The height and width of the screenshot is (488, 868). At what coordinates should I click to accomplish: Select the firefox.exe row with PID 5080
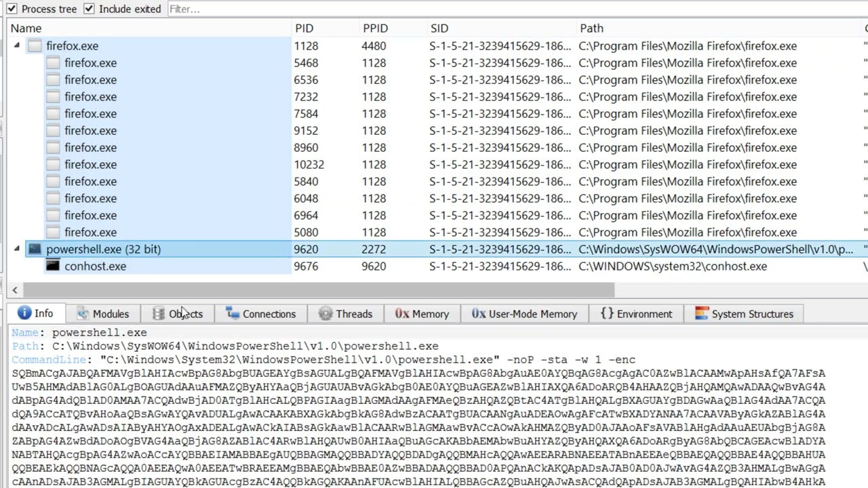tap(434, 232)
